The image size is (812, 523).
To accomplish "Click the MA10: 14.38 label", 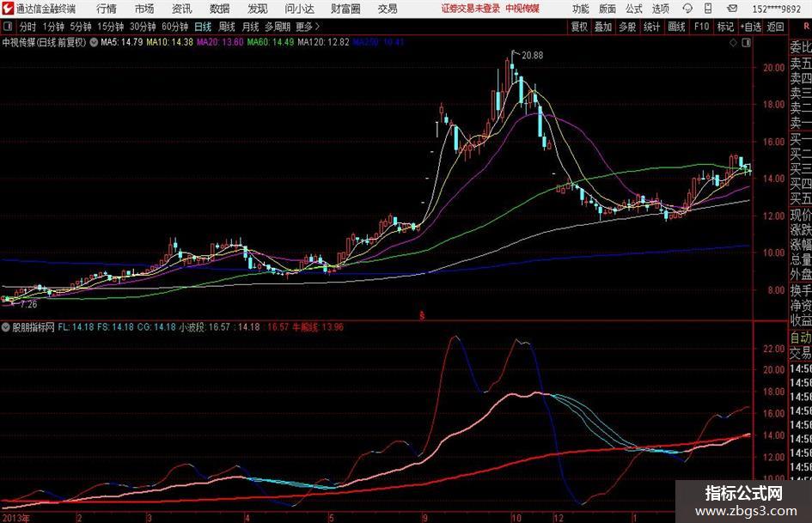I will click(170, 42).
